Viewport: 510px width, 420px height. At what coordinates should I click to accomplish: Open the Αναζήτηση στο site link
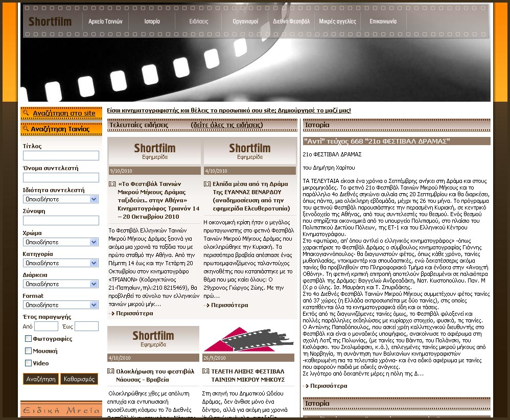(64, 113)
